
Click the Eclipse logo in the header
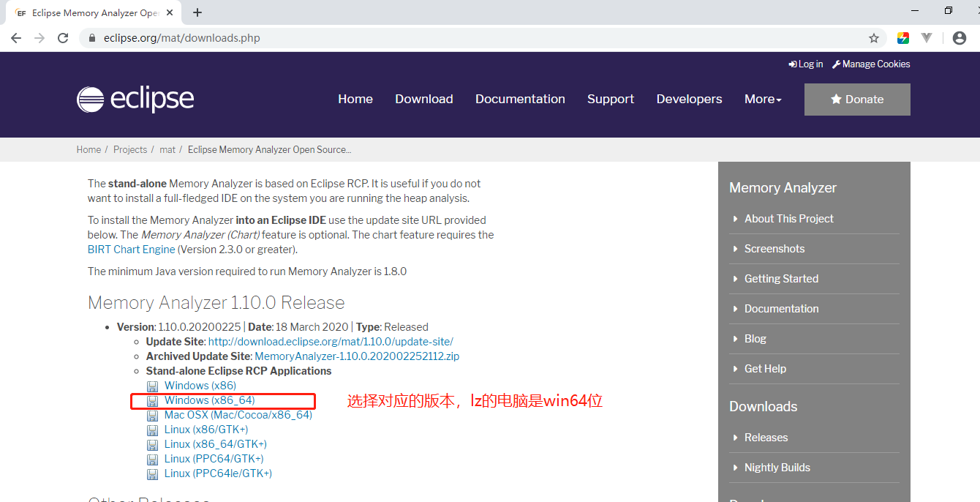(x=135, y=99)
